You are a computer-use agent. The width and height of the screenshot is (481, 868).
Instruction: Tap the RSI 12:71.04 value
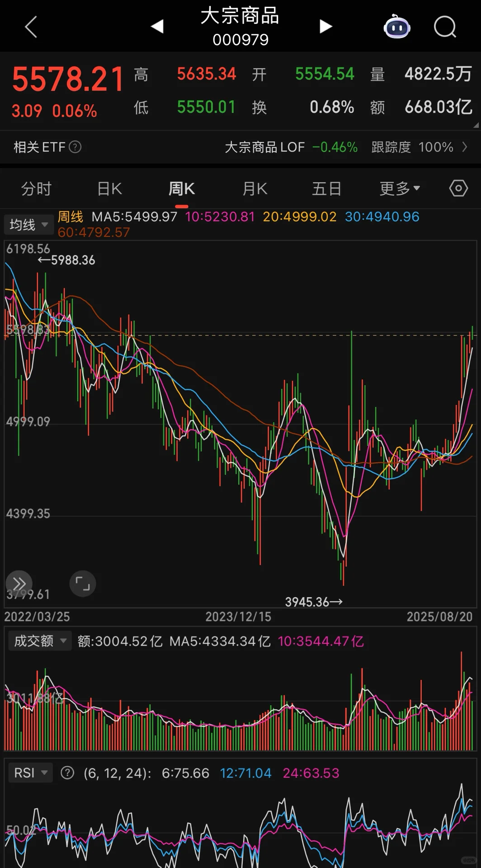coord(245,773)
